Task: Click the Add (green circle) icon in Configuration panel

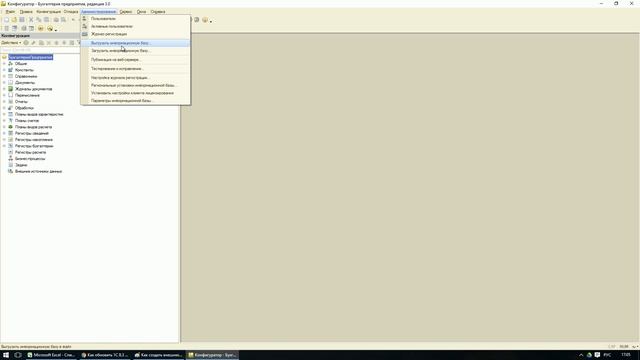Action: coord(26,42)
